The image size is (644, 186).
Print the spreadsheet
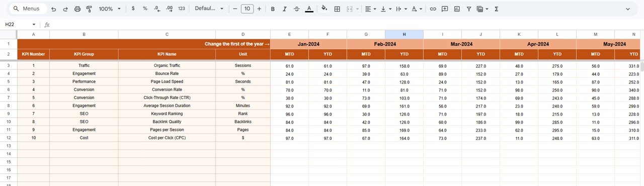77,9
